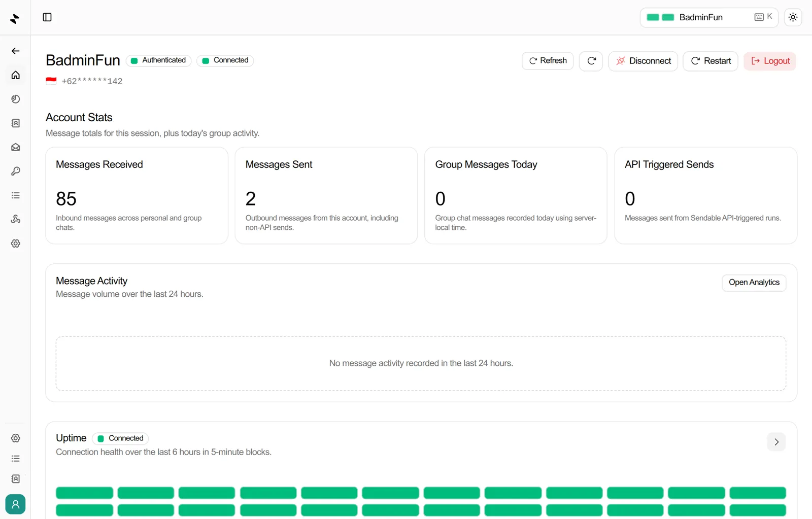Click the Connected badge beside the Uptime heading
This screenshot has width=812, height=519.
pyautogui.click(x=121, y=438)
